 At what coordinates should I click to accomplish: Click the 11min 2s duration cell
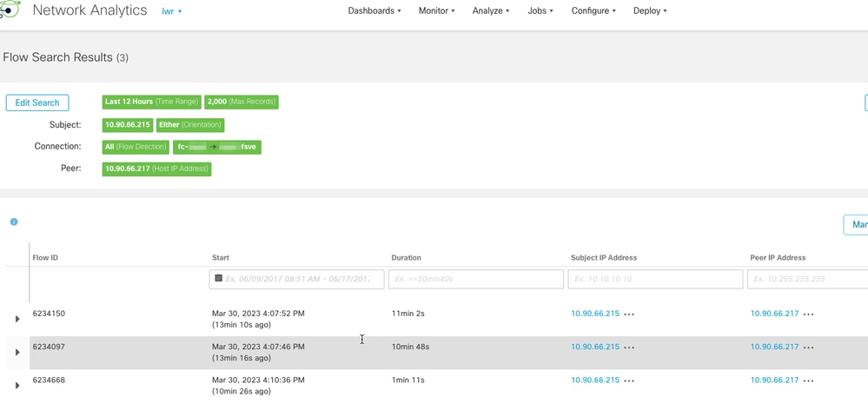(408, 314)
